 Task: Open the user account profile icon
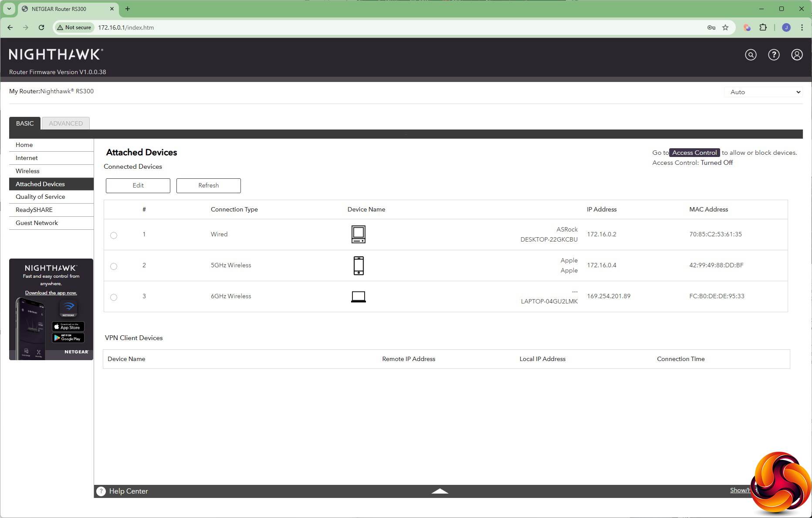pos(797,55)
